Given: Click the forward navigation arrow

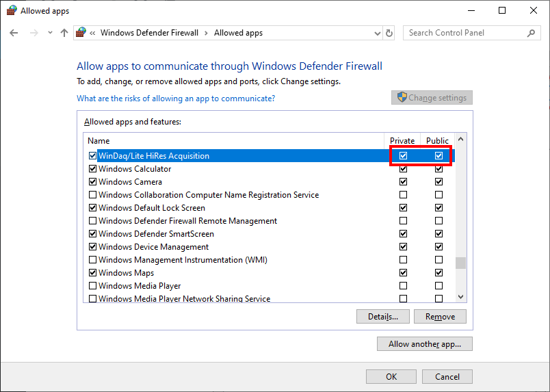Looking at the screenshot, I should click(x=34, y=33).
